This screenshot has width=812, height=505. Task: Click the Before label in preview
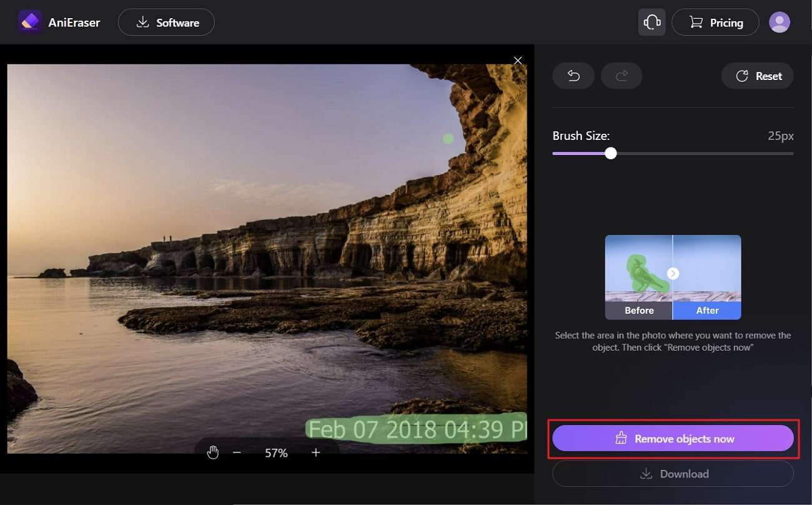pyautogui.click(x=639, y=311)
